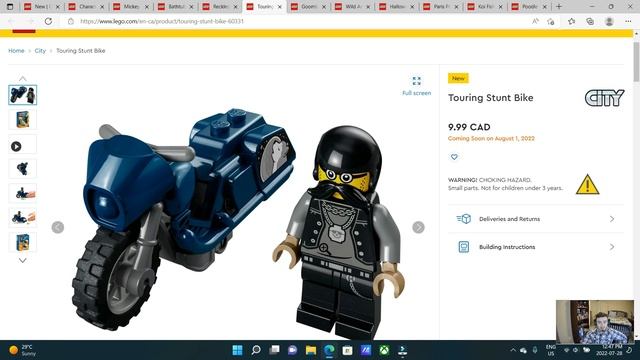Screen dimensions: 640x360
Task: Expand Building Instructions section
Action: point(536,247)
